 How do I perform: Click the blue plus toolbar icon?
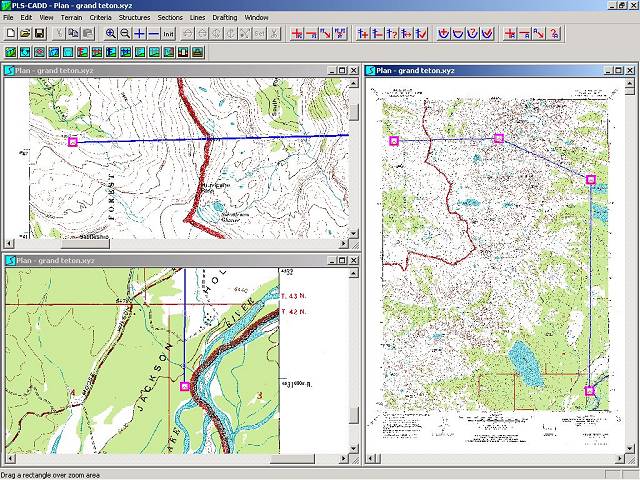[x=139, y=33]
